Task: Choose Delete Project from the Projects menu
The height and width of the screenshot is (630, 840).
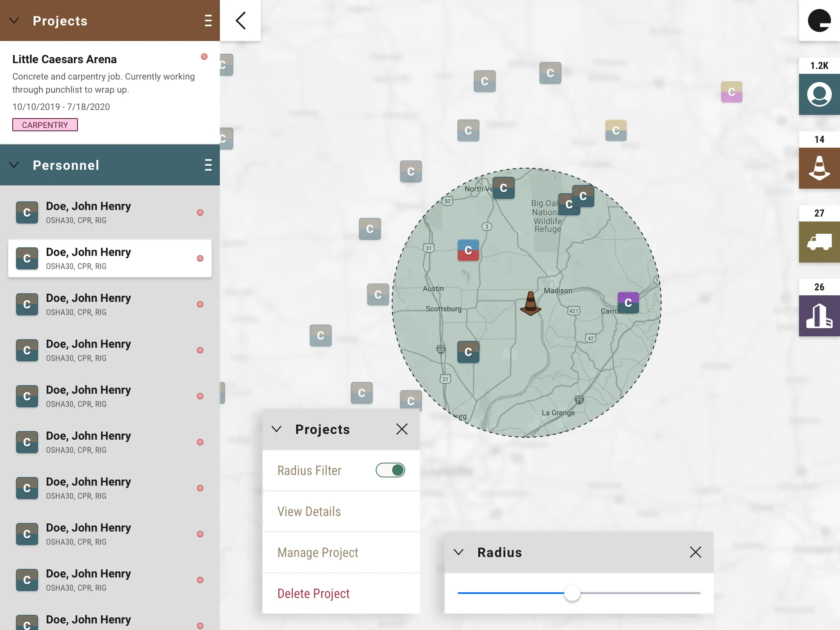Action: point(341,593)
